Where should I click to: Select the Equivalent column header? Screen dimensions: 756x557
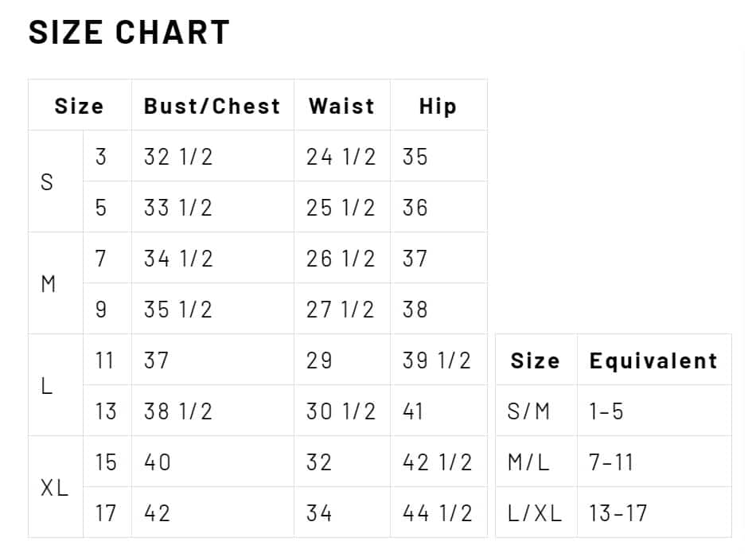tap(653, 360)
